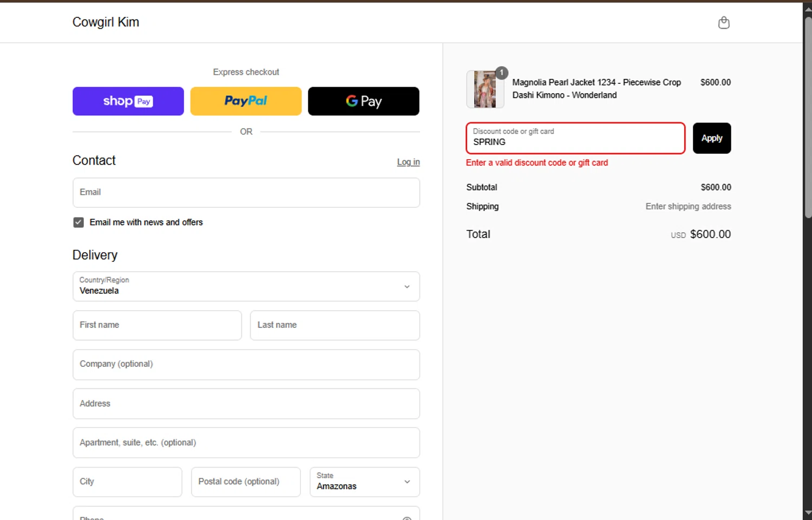Open the Cowgirl Kim store name

click(106, 22)
